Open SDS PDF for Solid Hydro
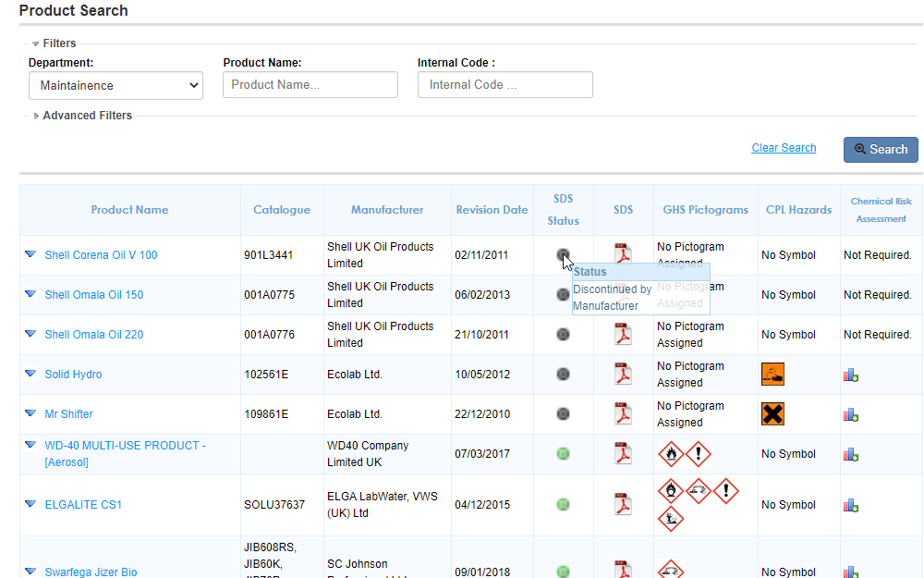 tap(623, 374)
